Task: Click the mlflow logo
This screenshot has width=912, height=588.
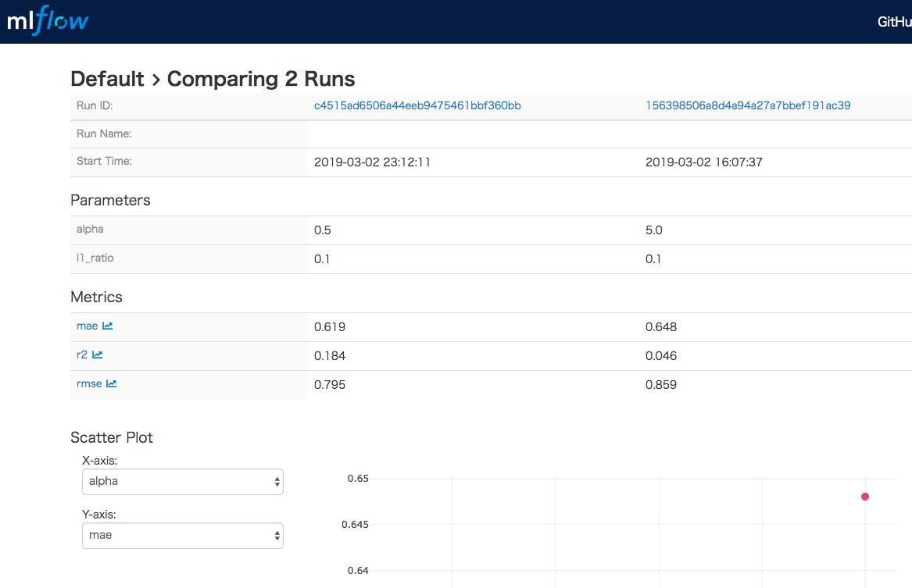Action: (48, 20)
